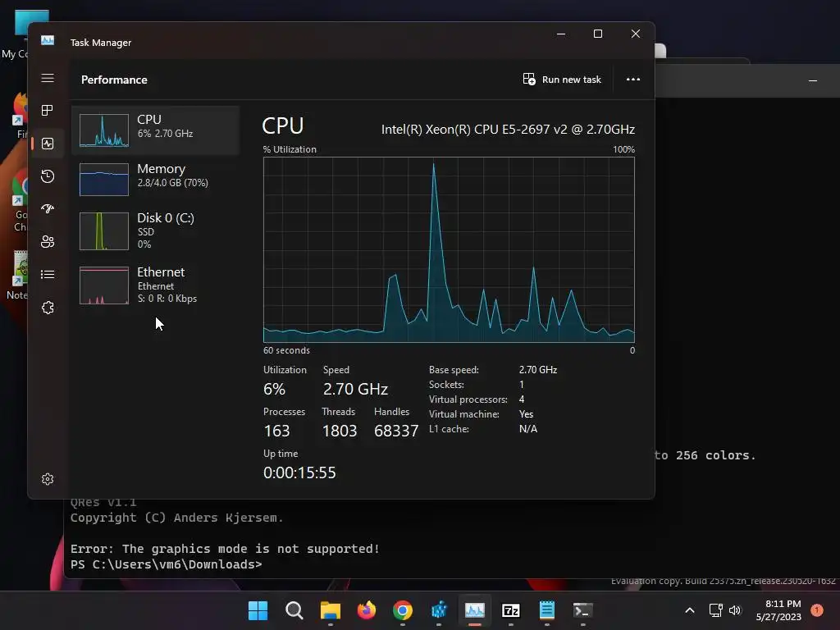This screenshot has height=630, width=840.
Task: Open the three-dot more options menu
Action: (633, 80)
